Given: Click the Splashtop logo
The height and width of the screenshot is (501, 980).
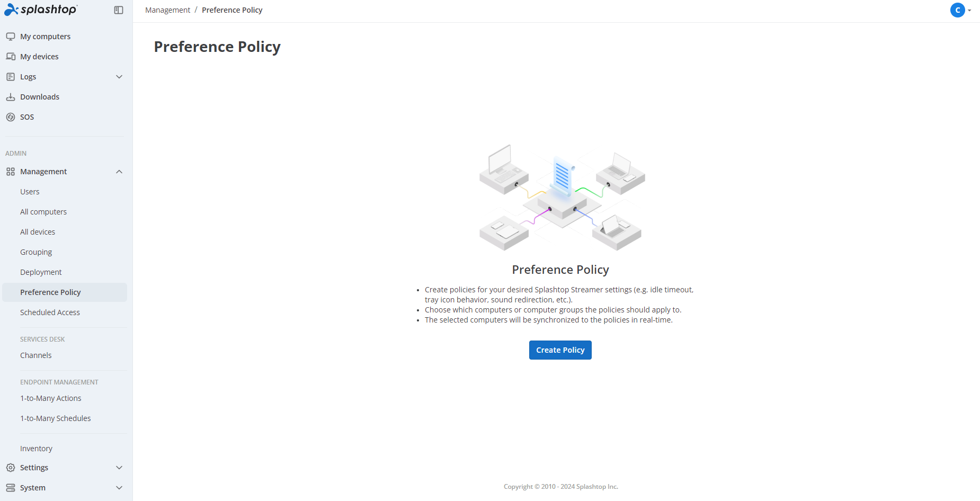Looking at the screenshot, I should [41, 10].
